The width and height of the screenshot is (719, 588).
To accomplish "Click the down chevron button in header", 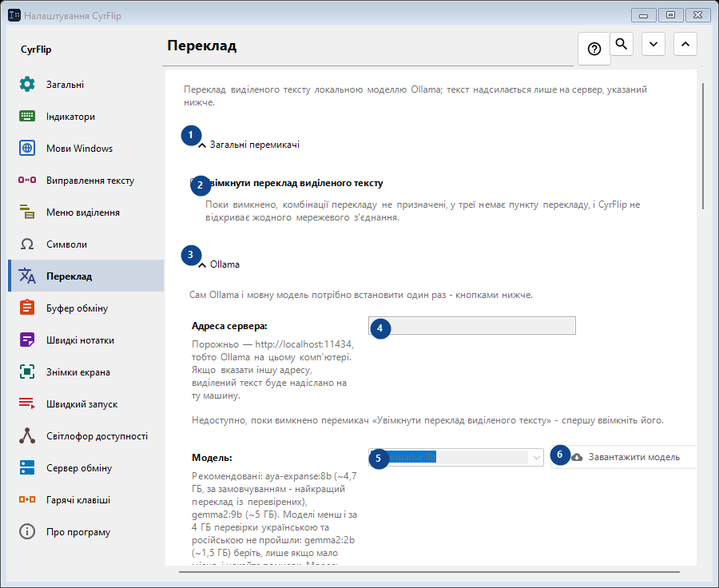I will pyautogui.click(x=653, y=44).
